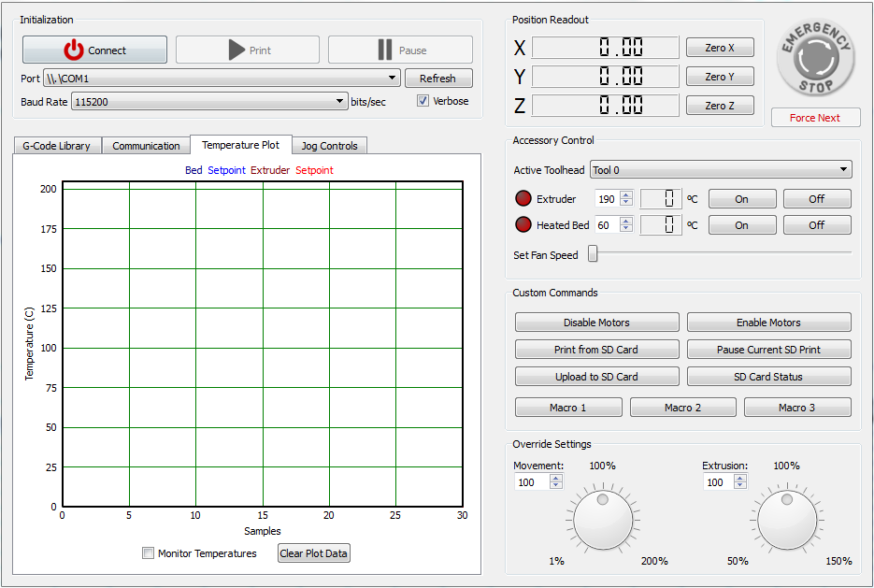Screen dimensions: 874x588
Task: Click the Connect power button
Action: [94, 50]
